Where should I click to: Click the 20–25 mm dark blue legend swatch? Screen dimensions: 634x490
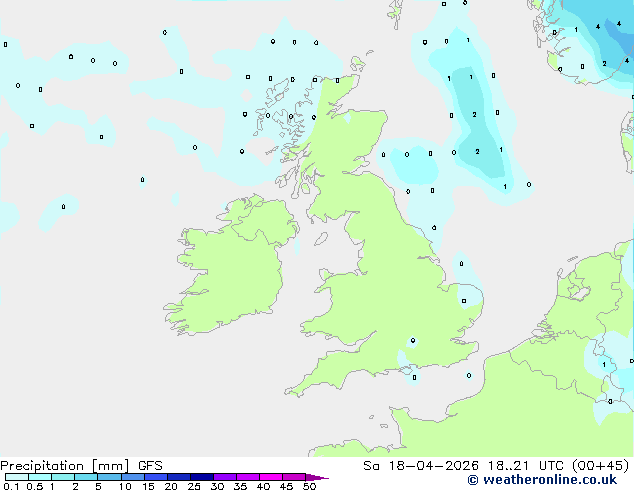pos(179,477)
